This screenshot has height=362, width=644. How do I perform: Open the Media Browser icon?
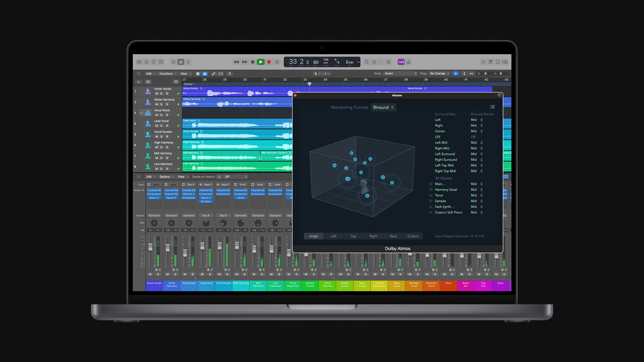(505, 62)
